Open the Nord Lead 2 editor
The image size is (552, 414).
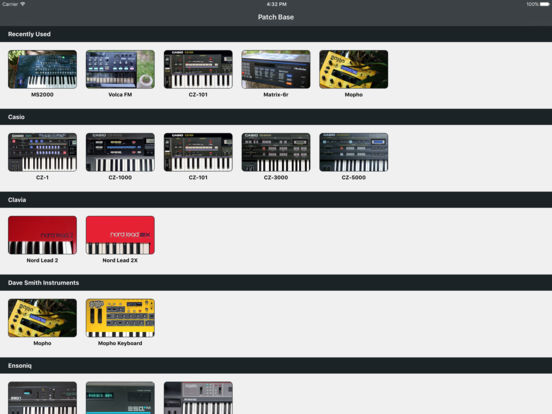coord(42,235)
